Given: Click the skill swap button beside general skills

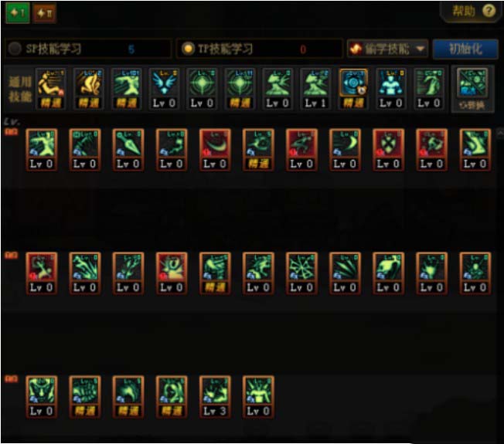Looking at the screenshot, I should tap(472, 89).
